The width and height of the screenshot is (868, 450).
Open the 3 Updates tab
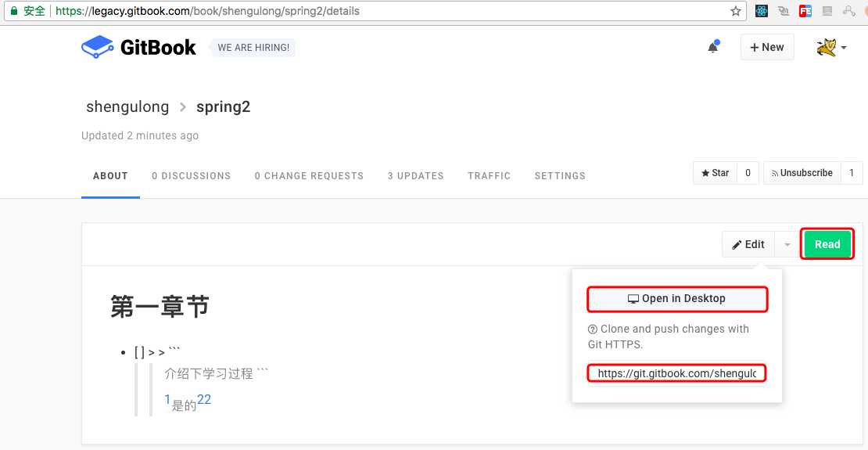(416, 175)
